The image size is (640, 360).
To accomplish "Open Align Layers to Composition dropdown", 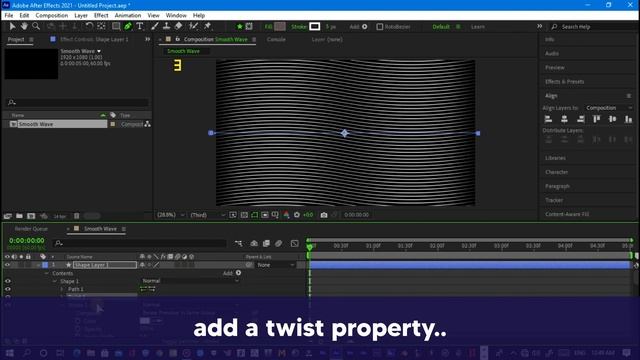I will (609, 108).
